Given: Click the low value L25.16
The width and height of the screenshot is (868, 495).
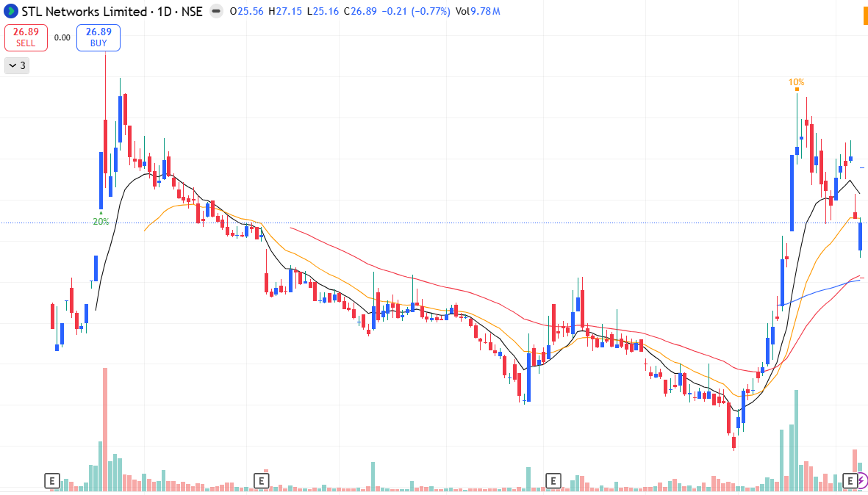Looking at the screenshot, I should (323, 11).
